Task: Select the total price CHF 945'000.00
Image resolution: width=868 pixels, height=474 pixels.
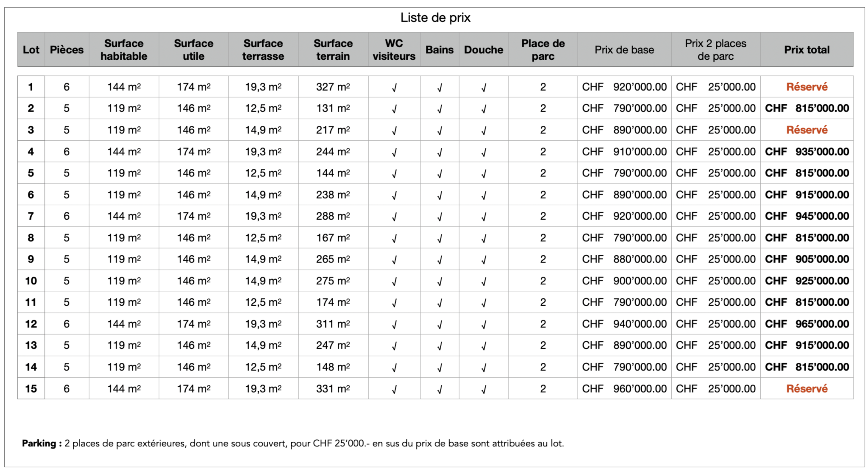Action: (807, 216)
